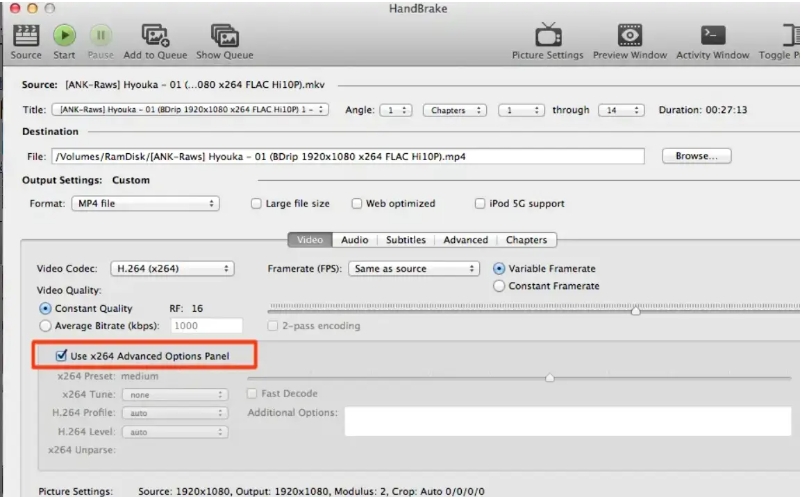Open the Angle dropdown
Image resolution: width=801 pixels, height=497 pixels.
coord(396,110)
